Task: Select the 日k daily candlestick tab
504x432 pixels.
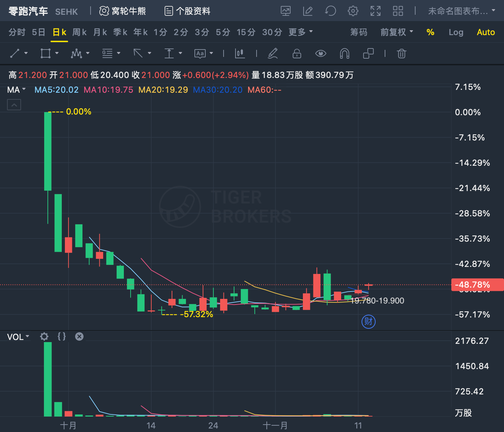Action: [59, 32]
